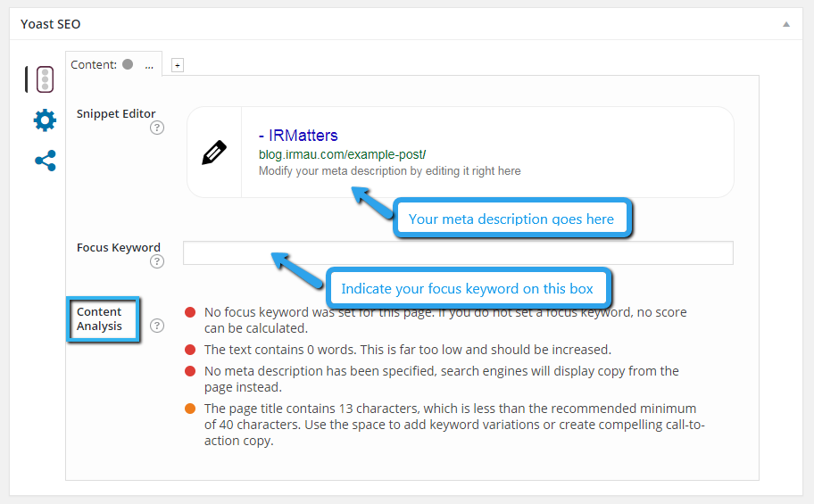
Task: Add a new keyword tab with plus button
Action: coord(178,65)
